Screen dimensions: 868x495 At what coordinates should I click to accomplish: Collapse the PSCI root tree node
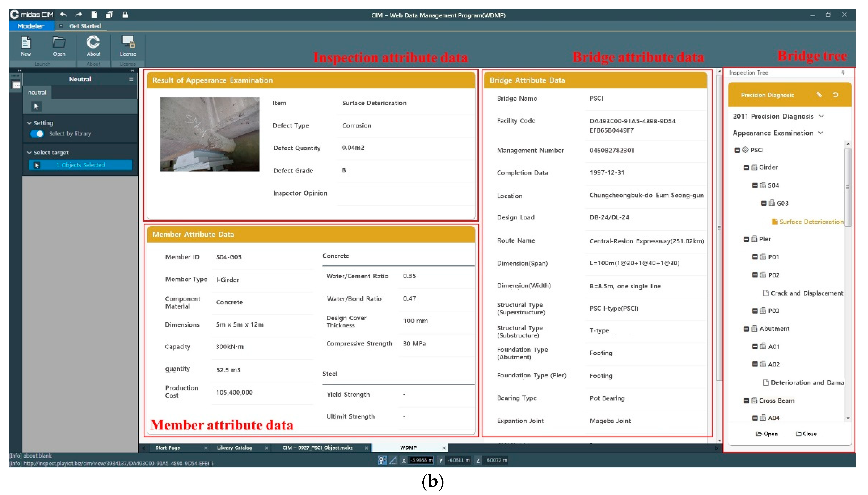click(737, 150)
